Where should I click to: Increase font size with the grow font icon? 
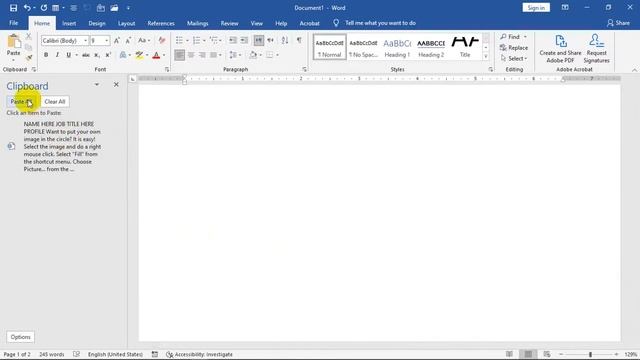pyautogui.click(x=117, y=40)
